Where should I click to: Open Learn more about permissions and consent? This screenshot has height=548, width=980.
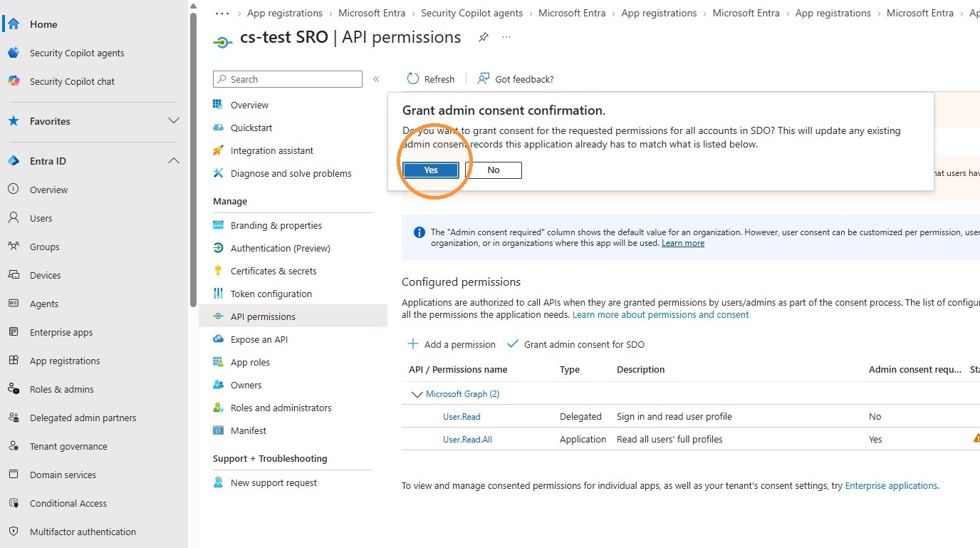click(661, 314)
